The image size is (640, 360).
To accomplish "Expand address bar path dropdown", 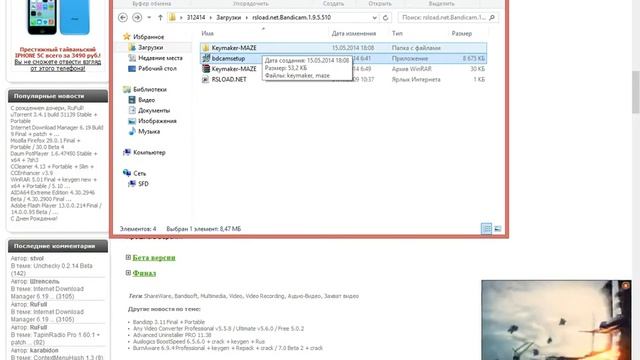I will (374, 18).
